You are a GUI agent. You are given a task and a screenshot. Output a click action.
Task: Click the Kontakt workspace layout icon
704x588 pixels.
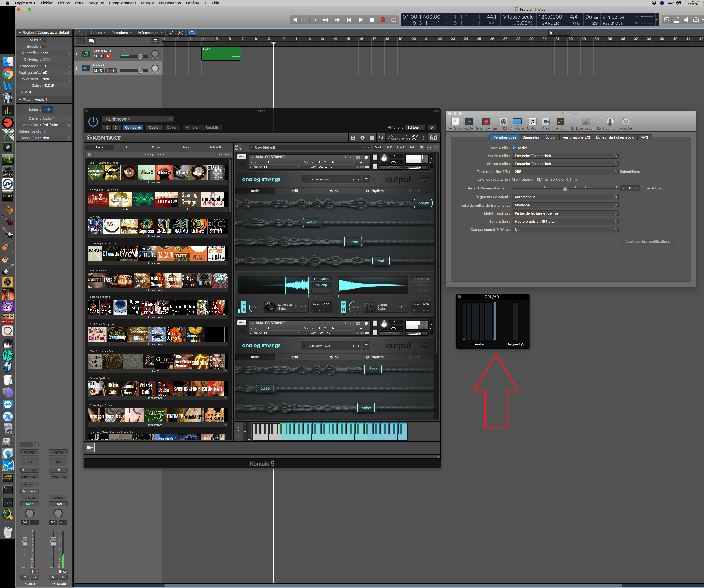[x=371, y=138]
